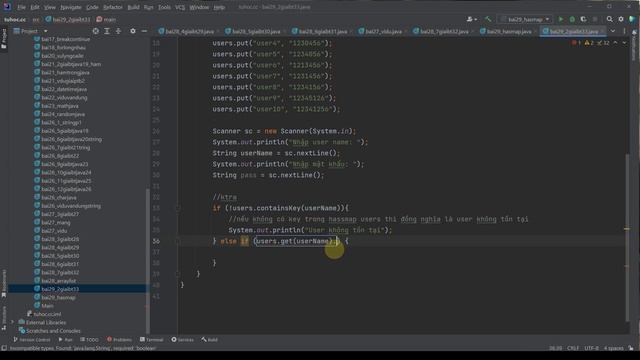The width and height of the screenshot is (640, 360).
Task: Open Project panel options gear
Action: point(133,31)
